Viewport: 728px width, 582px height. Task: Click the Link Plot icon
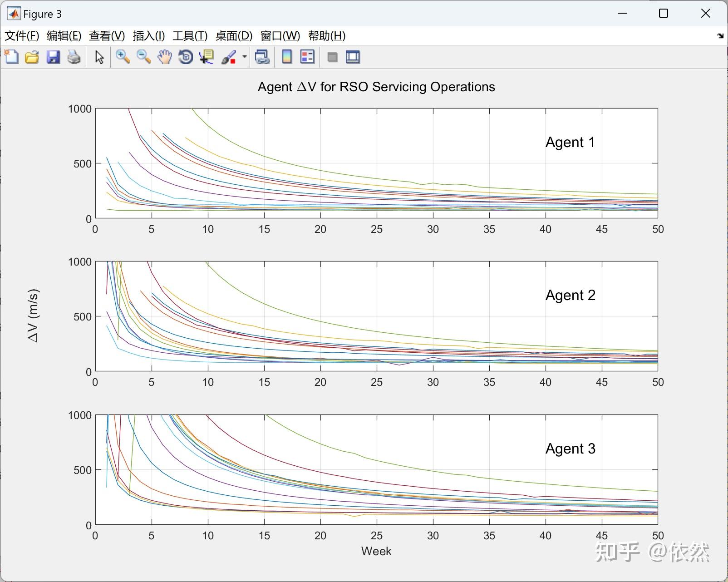262,57
